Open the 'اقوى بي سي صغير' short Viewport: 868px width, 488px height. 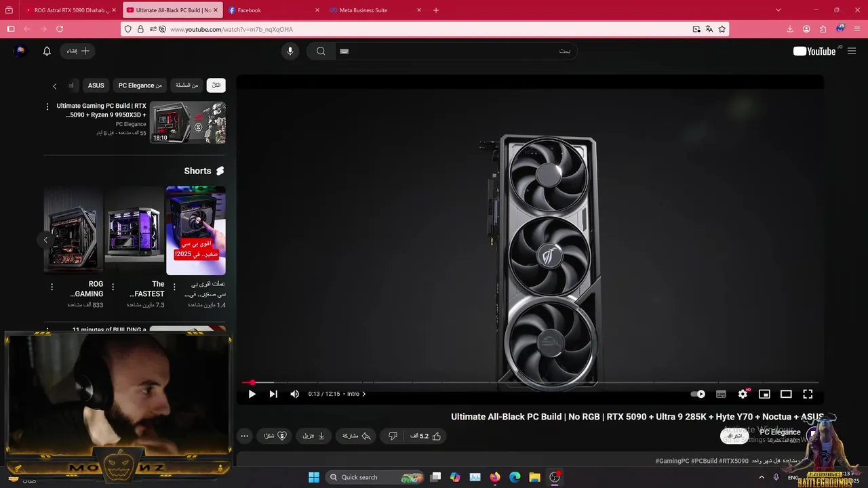pyautogui.click(x=196, y=230)
